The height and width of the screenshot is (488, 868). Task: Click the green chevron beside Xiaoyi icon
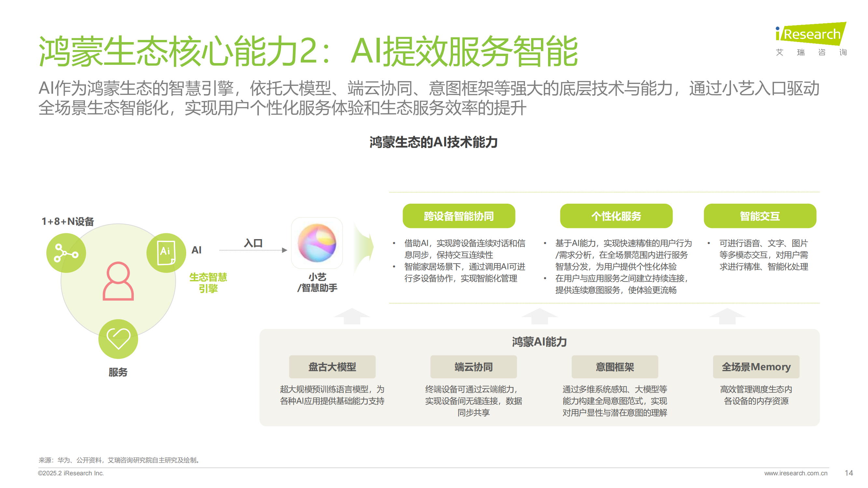point(364,247)
